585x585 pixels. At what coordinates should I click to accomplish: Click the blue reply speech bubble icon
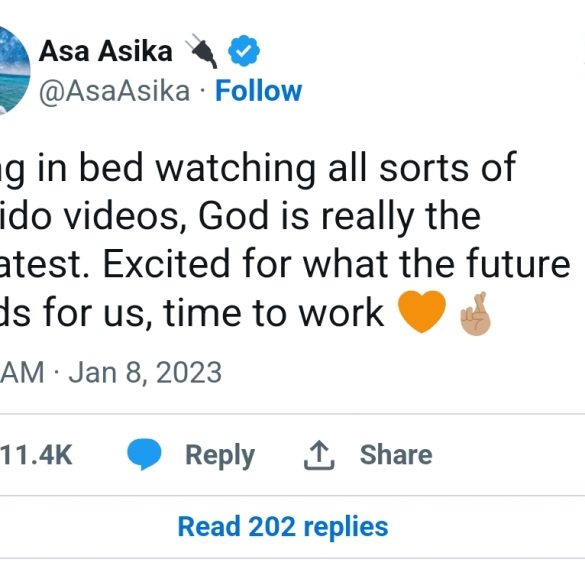(144, 454)
